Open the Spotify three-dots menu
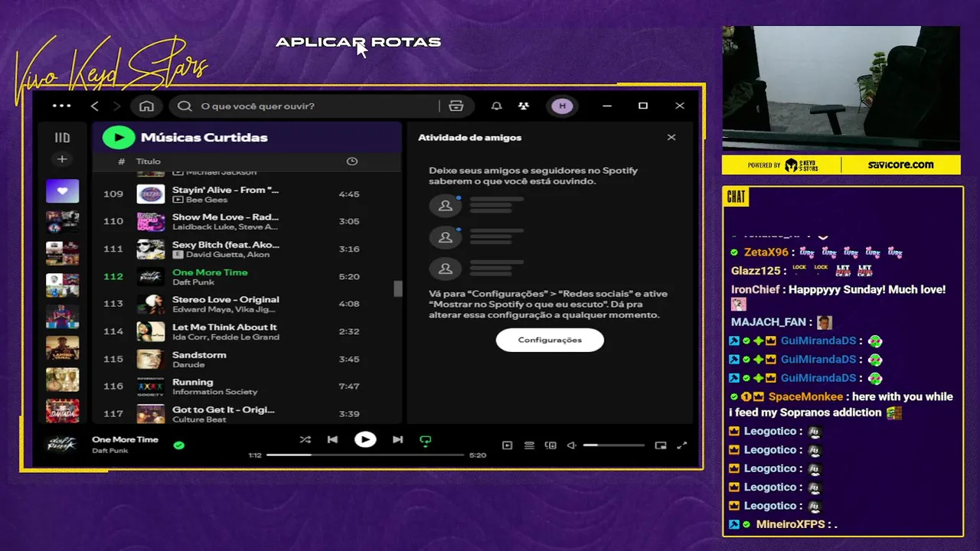This screenshot has height=551, width=980. 61,106
